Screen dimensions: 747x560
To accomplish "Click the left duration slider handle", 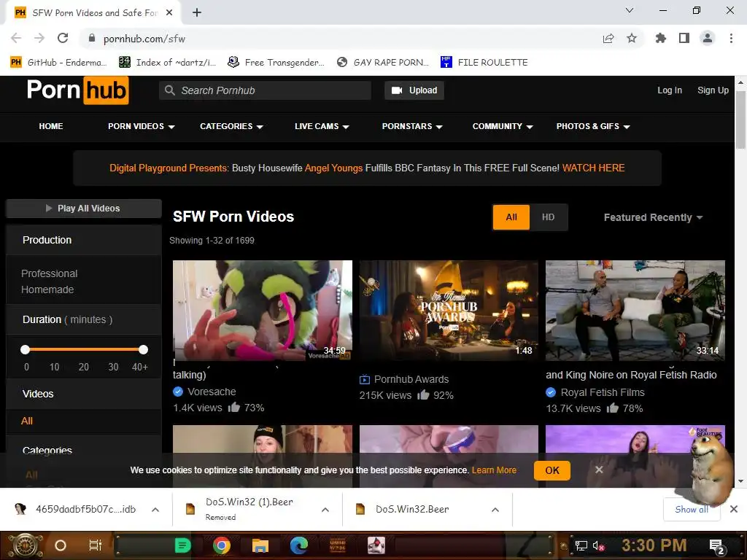I will coord(26,350).
